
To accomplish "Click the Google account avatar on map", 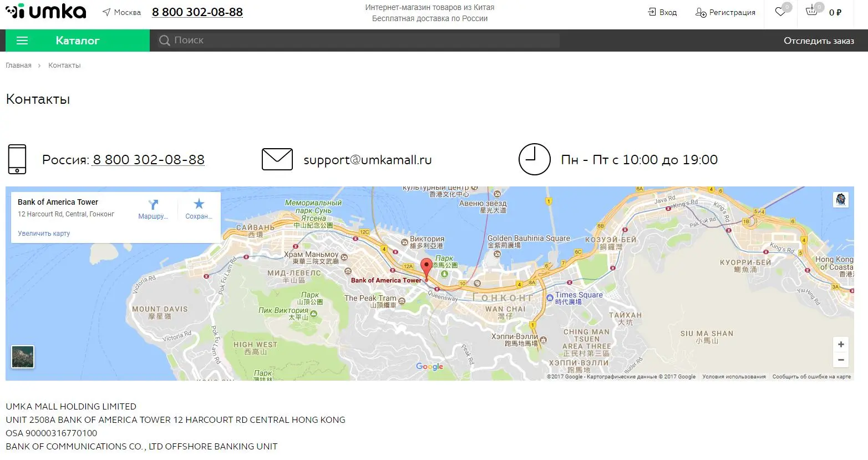I will click(841, 200).
